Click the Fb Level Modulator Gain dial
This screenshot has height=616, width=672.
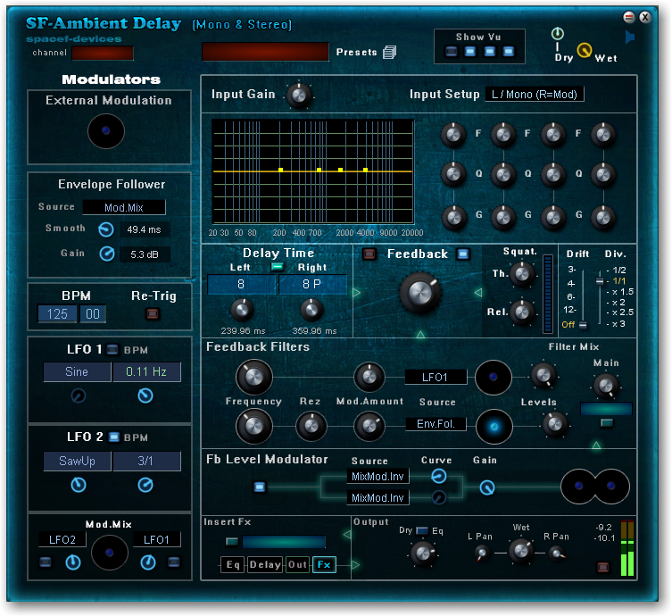(487, 487)
